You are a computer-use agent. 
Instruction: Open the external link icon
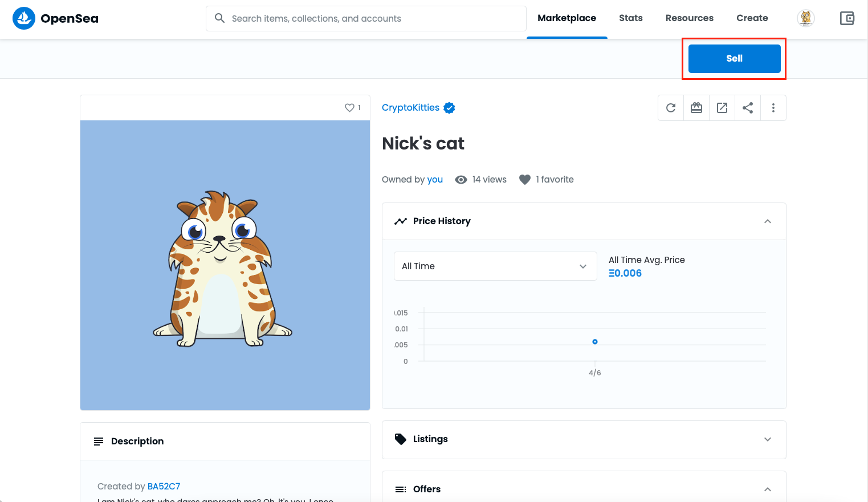722,108
